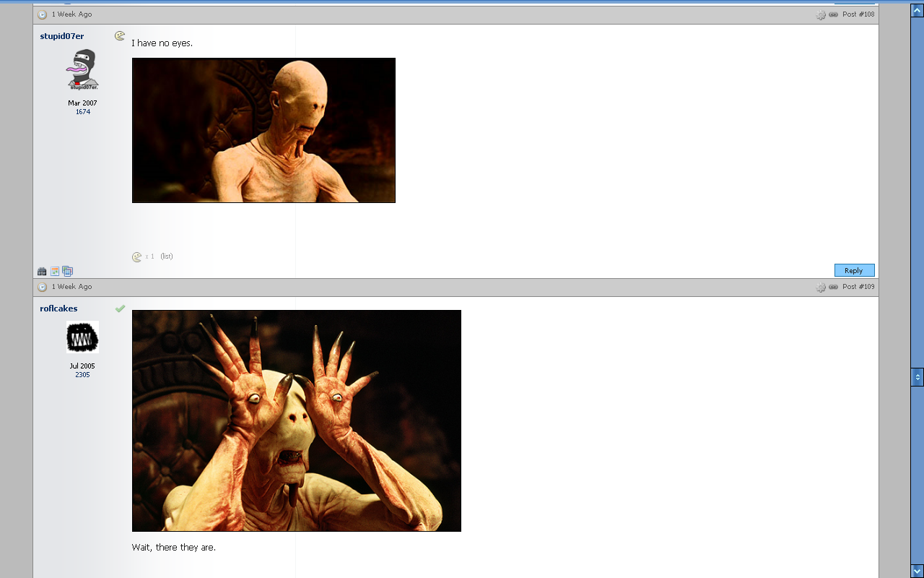This screenshot has width=924, height=578.
Task: Open roflcakes' user profile link
Action: click(x=58, y=309)
